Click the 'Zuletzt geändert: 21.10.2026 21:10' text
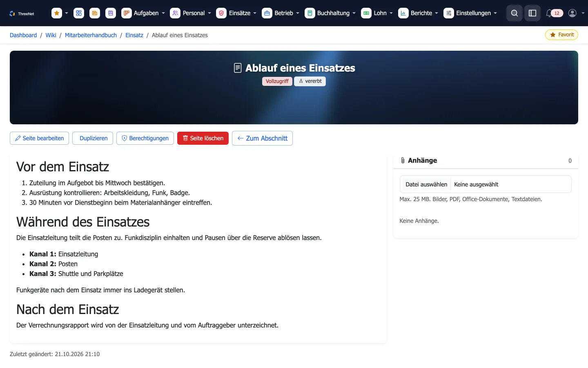Viewport: 588px width, 368px height. 55,354
